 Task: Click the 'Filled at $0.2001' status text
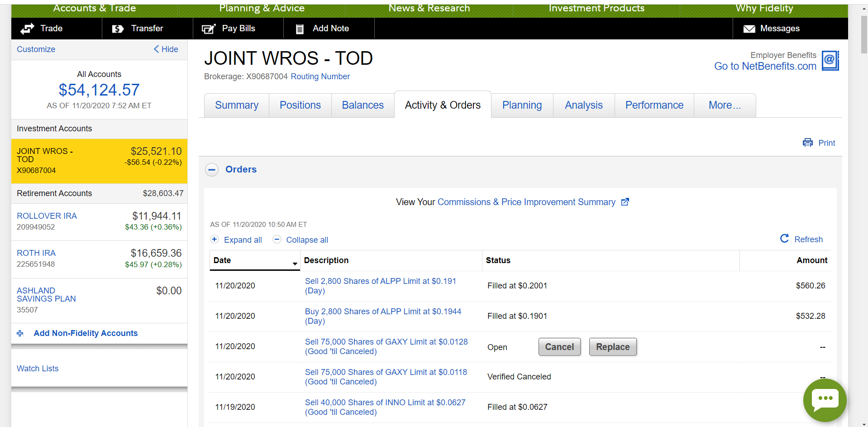click(517, 286)
